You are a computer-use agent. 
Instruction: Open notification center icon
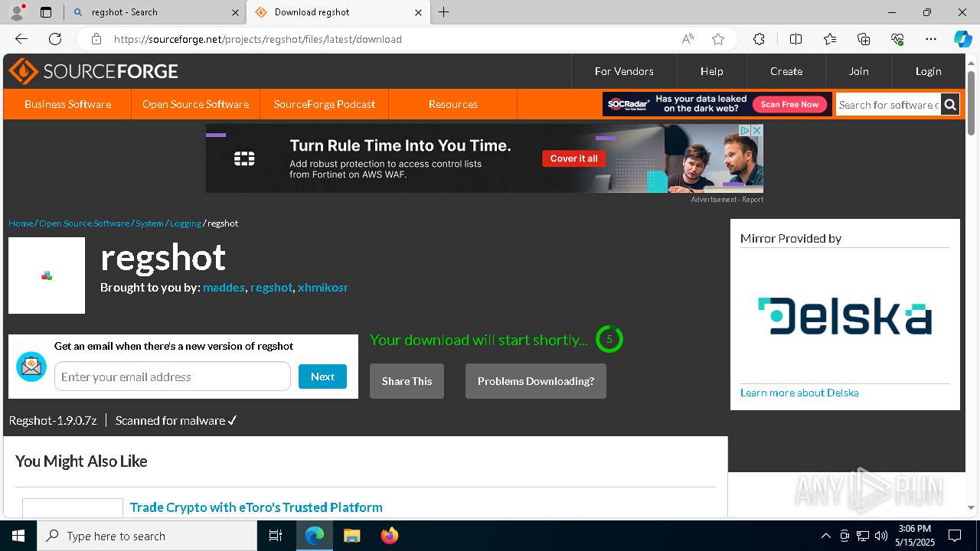coord(955,536)
